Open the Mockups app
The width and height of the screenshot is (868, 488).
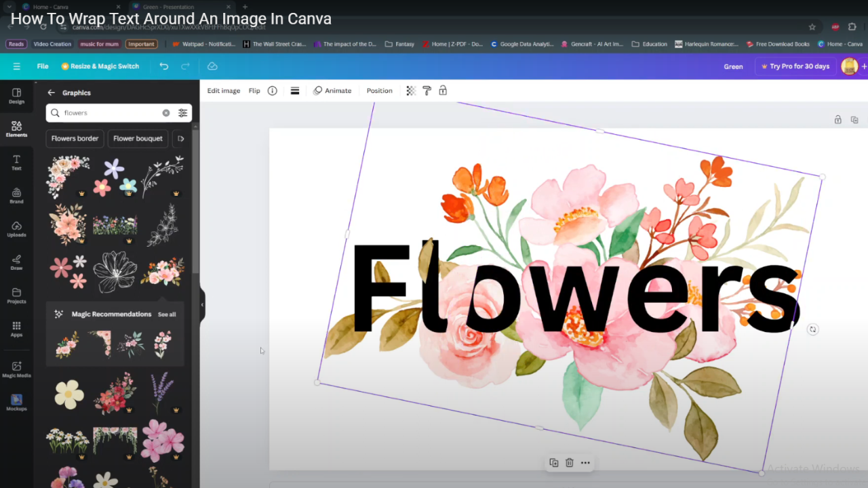(16, 403)
